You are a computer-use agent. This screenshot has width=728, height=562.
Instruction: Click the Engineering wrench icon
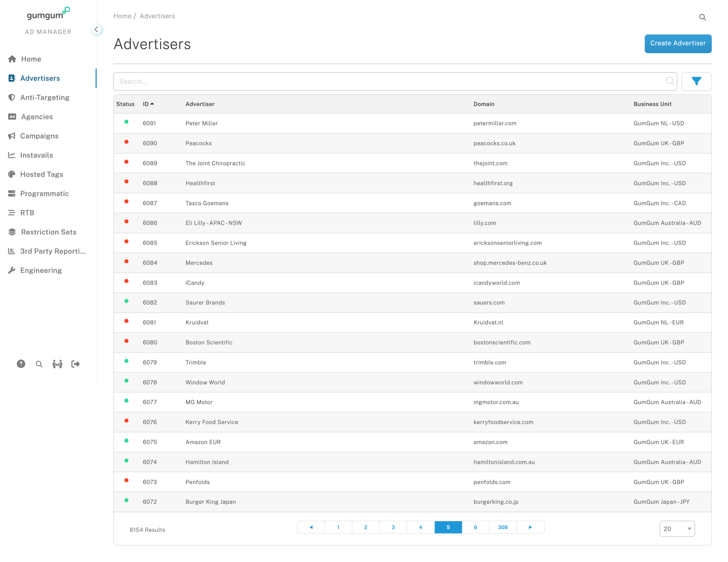[x=12, y=270]
